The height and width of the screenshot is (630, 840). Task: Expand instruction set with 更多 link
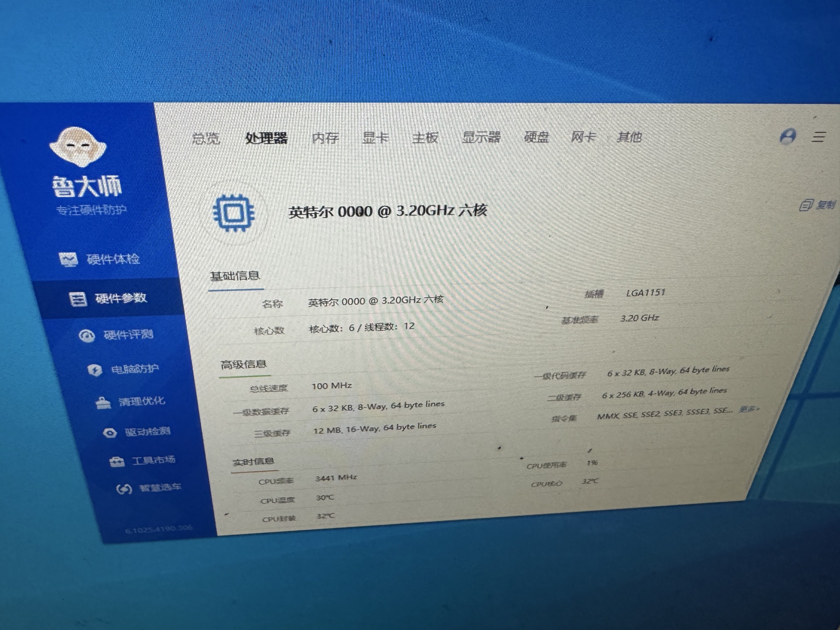(x=749, y=409)
